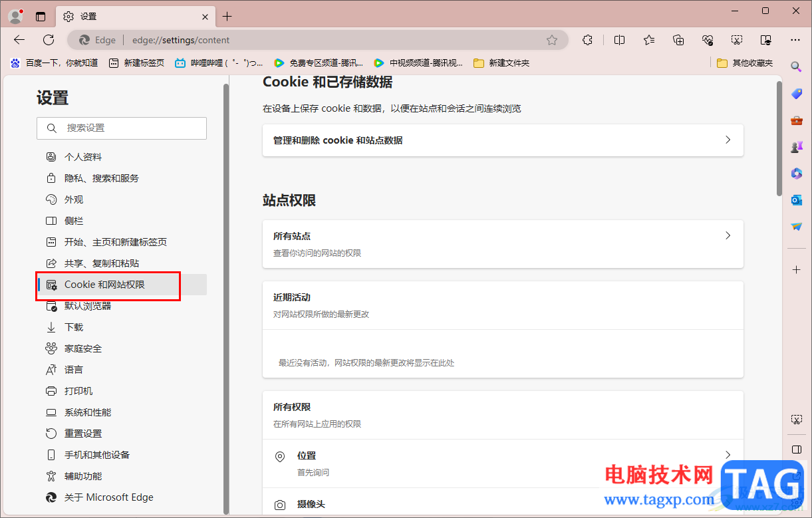The image size is (812, 518).
Task: Open 手机和其他设备 settings
Action: point(122,455)
